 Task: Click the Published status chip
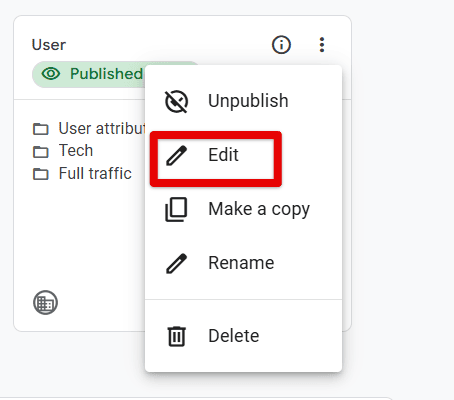click(88, 74)
